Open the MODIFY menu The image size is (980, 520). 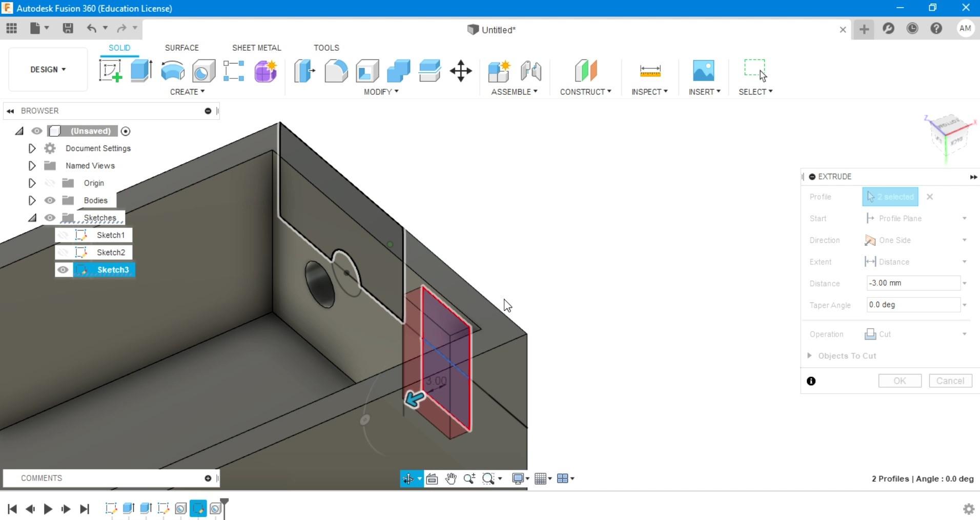[x=381, y=92]
